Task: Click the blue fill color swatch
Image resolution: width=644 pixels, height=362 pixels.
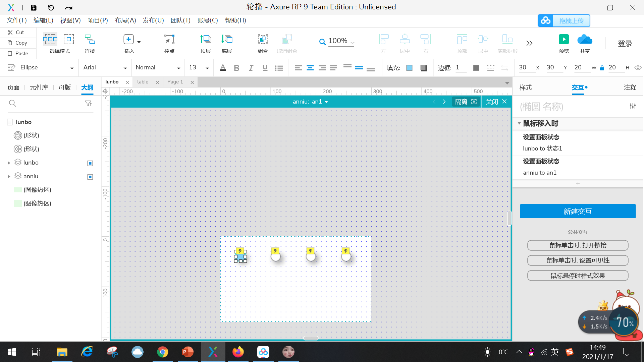Action: point(409,68)
